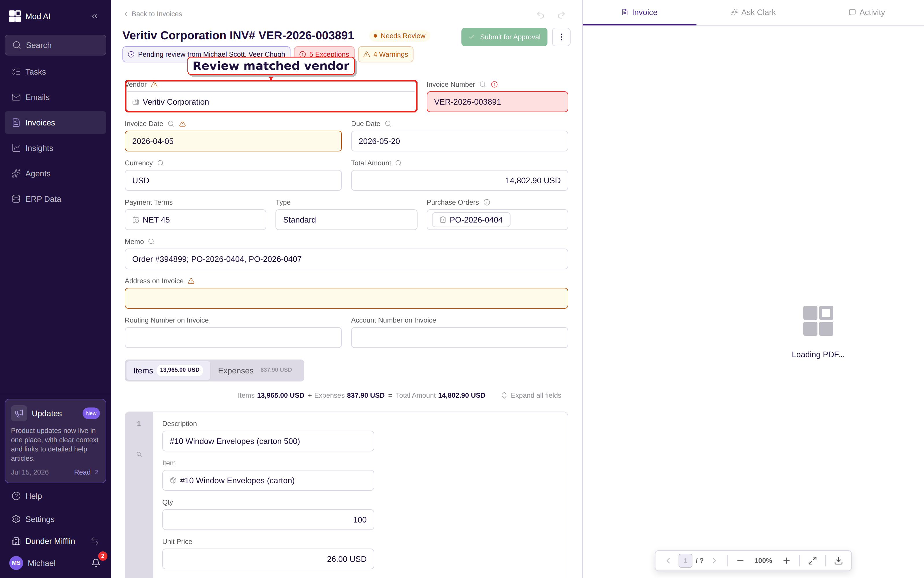Click the Invoice Date warning icon
924x578 pixels.
point(182,124)
